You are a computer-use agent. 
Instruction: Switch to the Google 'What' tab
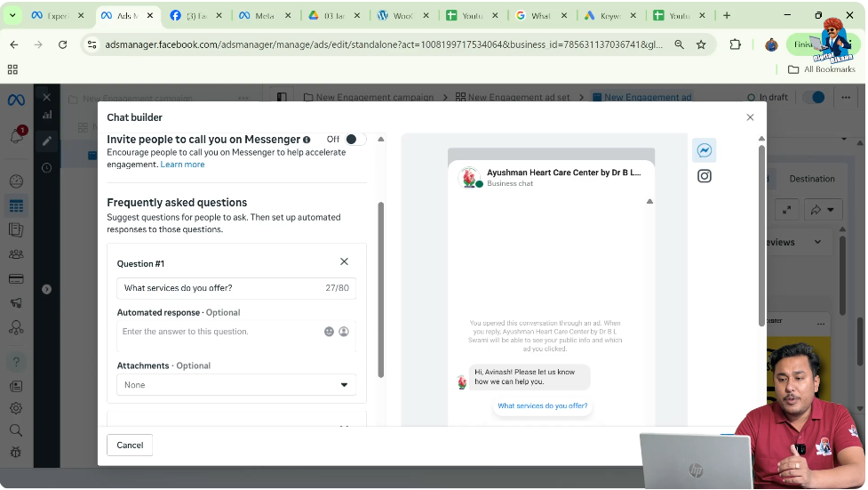pyautogui.click(x=540, y=15)
